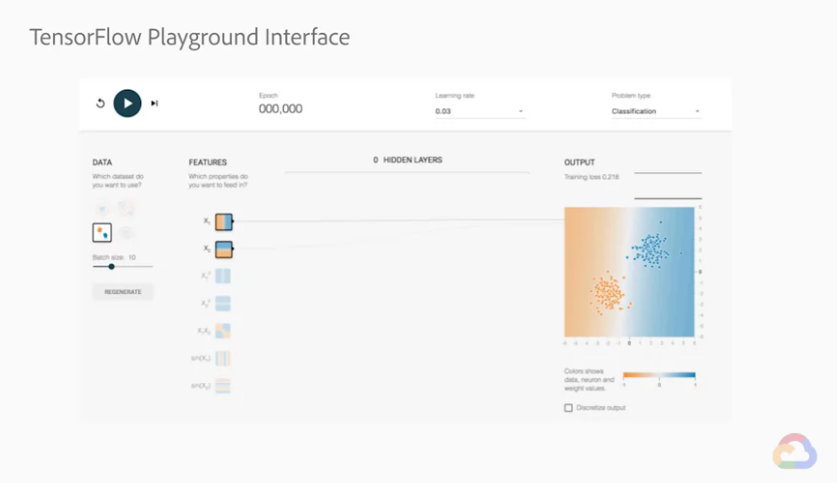The height and width of the screenshot is (483, 837).
Task: Select the Gaussian two-cluster dataset thumbnail
Action: click(x=102, y=233)
